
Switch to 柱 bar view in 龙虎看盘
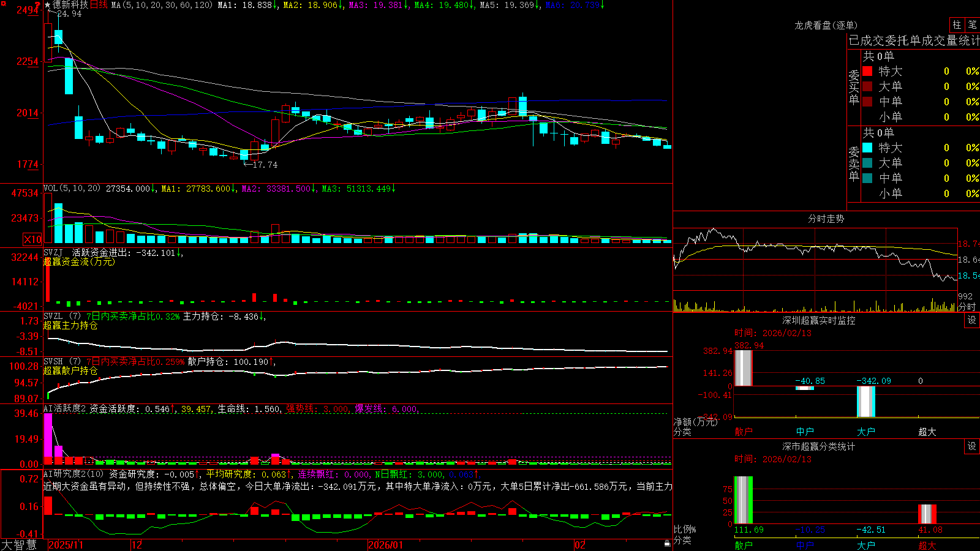(x=957, y=24)
